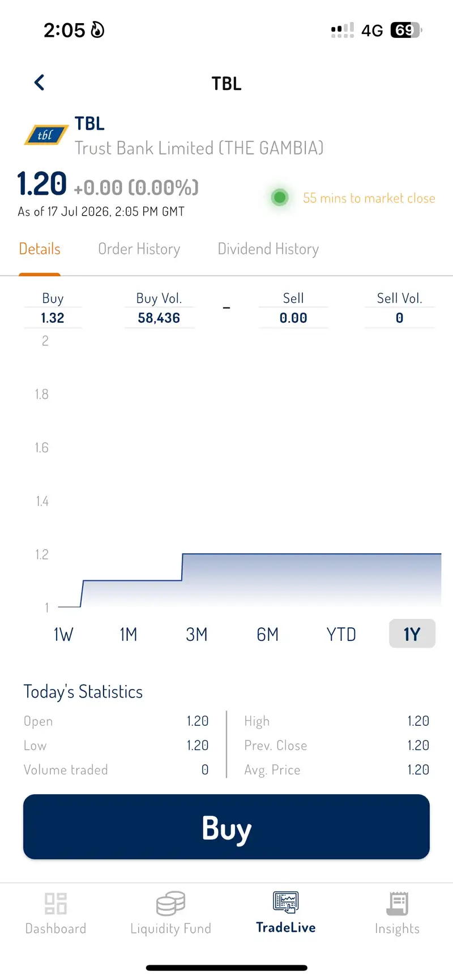Switch chart range to 1W
This screenshot has height=980, width=453.
coord(63,634)
